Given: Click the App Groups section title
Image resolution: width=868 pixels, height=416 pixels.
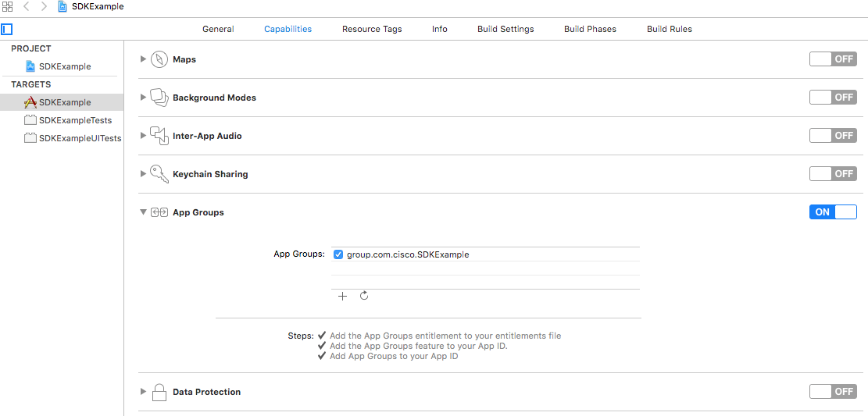Looking at the screenshot, I should coord(198,212).
